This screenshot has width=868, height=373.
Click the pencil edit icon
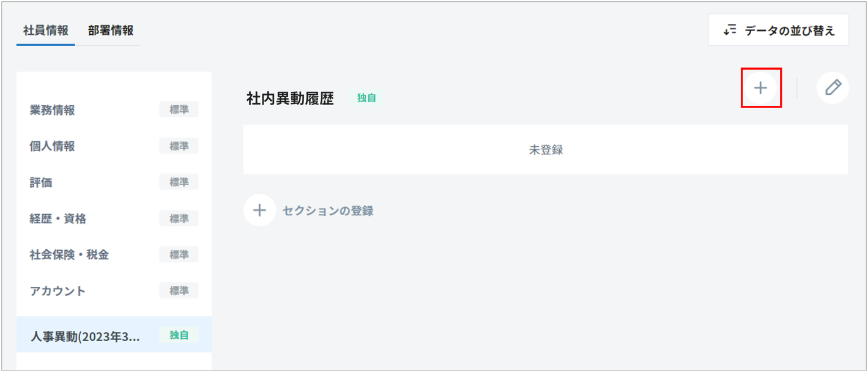[833, 88]
